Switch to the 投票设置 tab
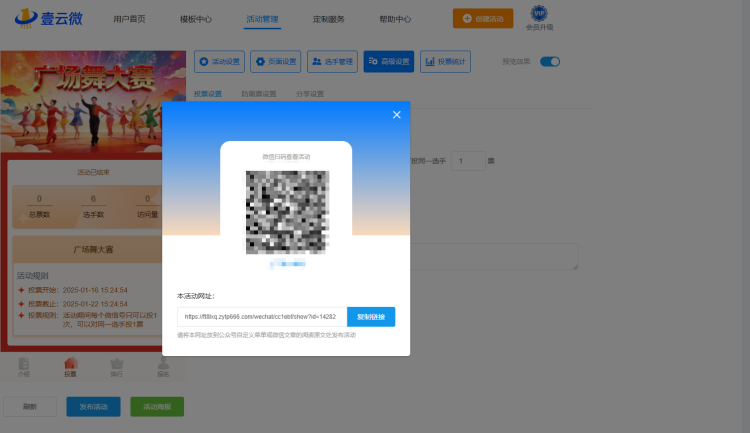This screenshot has height=433, width=750. [x=208, y=94]
